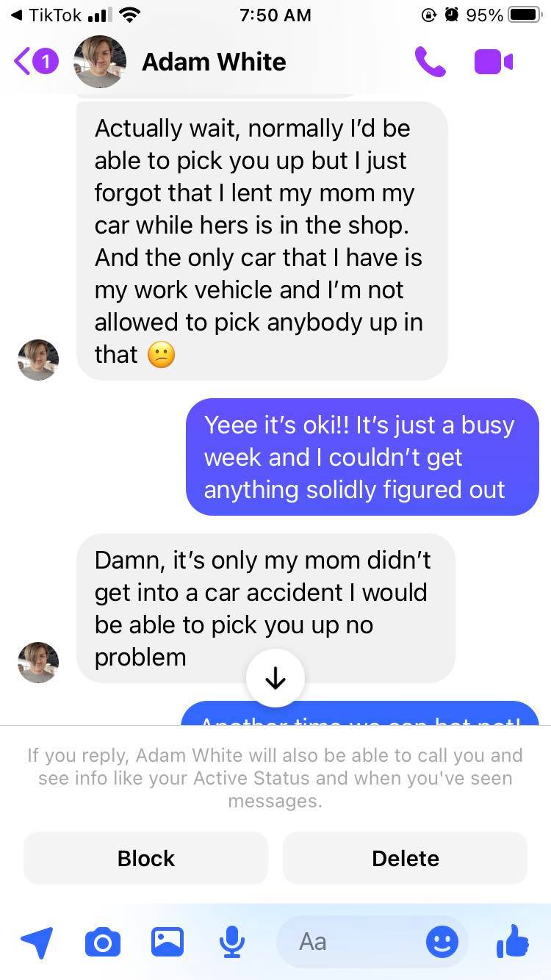Tap the thumbs-up like icon

(512, 941)
